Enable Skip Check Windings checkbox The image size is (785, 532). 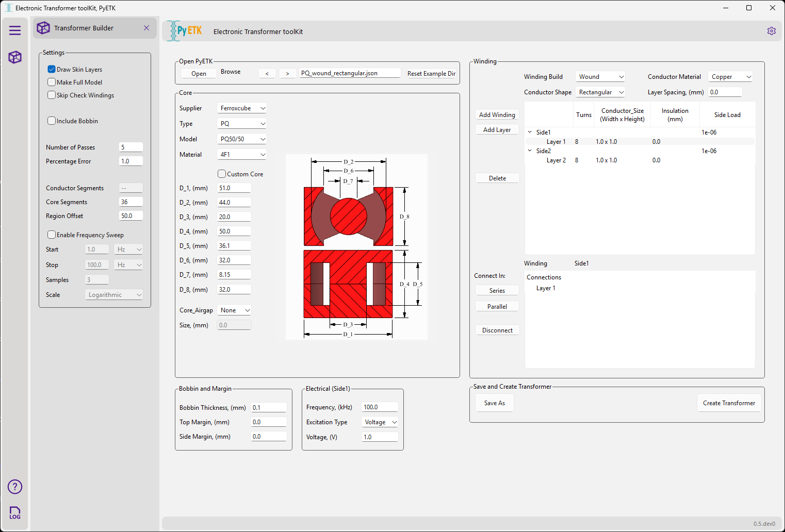point(52,95)
